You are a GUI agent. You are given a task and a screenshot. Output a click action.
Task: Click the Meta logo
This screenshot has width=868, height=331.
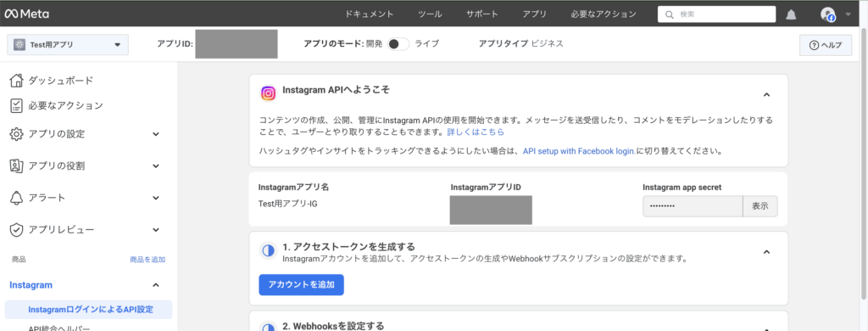point(26,14)
